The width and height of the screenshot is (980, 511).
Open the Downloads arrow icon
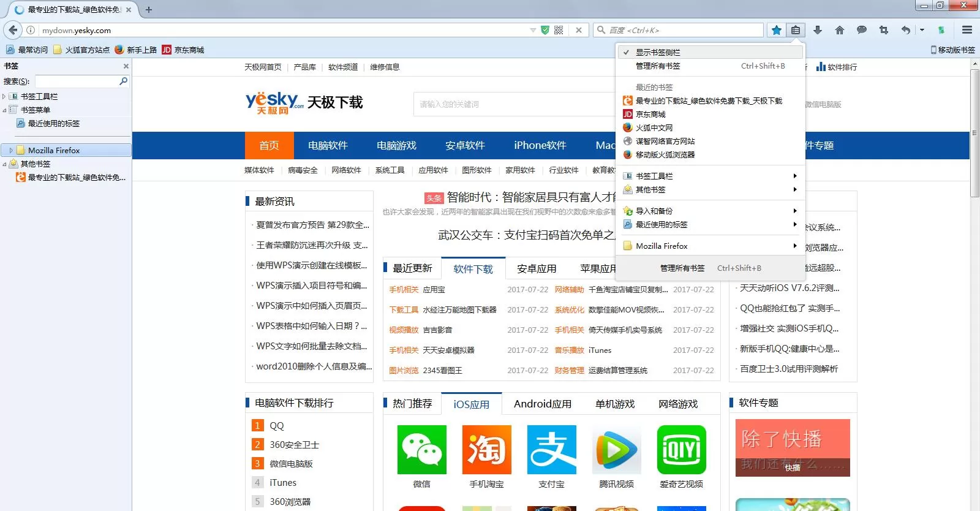click(817, 30)
